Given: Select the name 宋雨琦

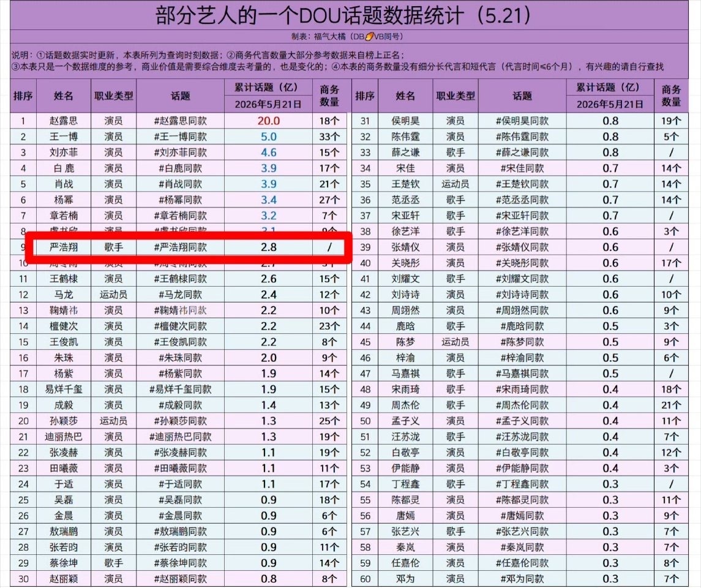Looking at the screenshot, I should coord(405,390).
